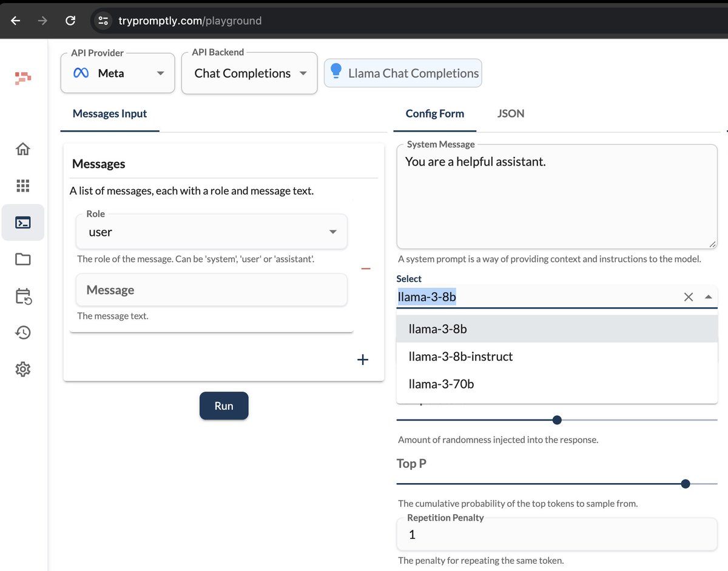Remove the message with the red minus icon
The width and height of the screenshot is (728, 571).
coord(366,269)
